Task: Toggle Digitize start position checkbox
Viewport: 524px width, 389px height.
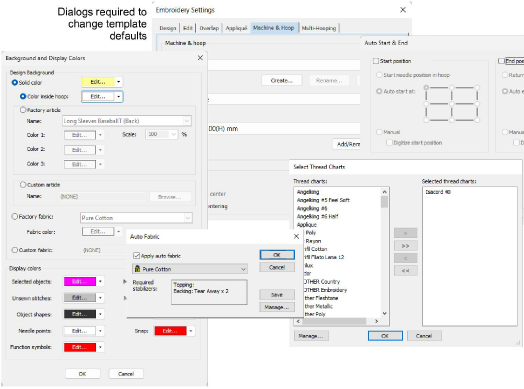Action: tap(389, 143)
